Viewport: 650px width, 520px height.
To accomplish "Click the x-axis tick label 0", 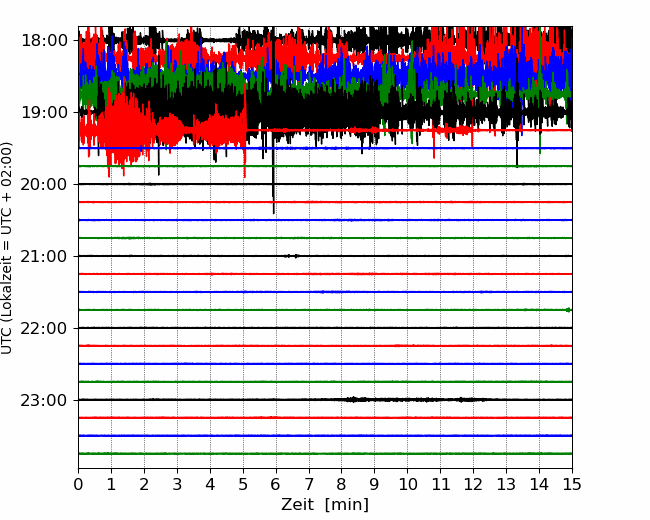I will tap(78, 484).
